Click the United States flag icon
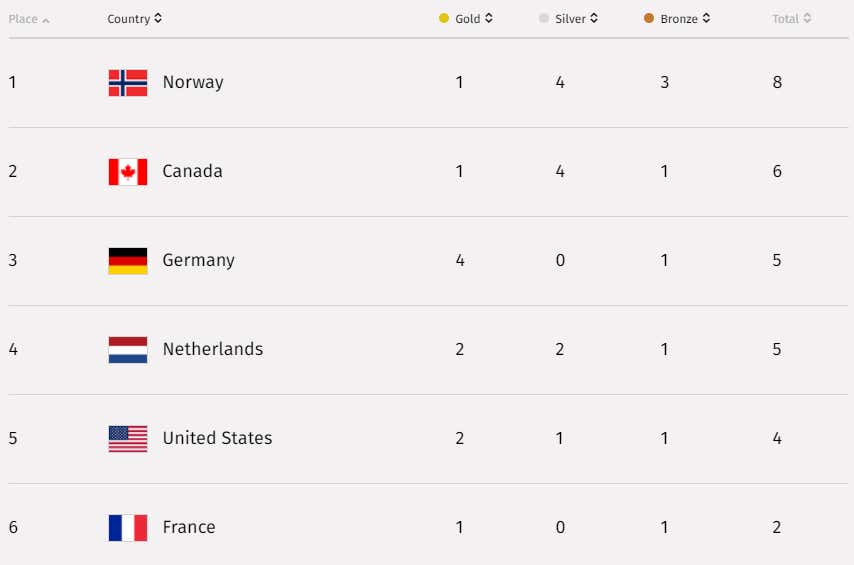Image resolution: width=854 pixels, height=565 pixels. (127, 439)
